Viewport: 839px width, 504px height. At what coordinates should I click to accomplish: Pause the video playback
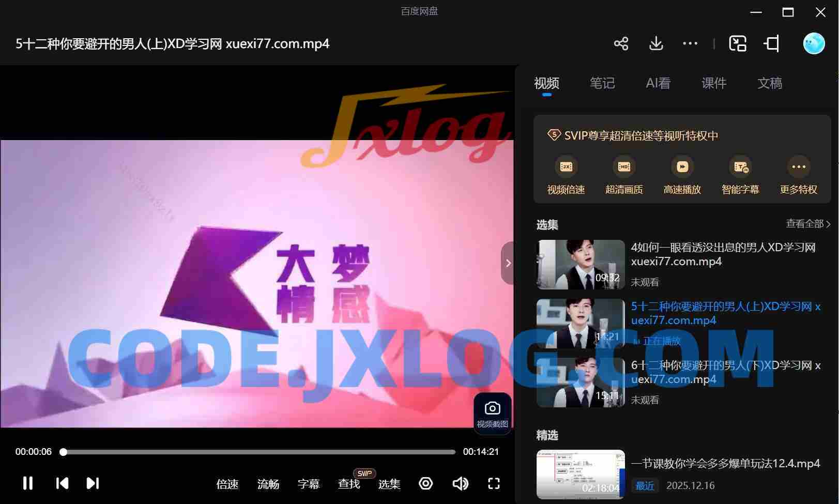[x=28, y=483]
